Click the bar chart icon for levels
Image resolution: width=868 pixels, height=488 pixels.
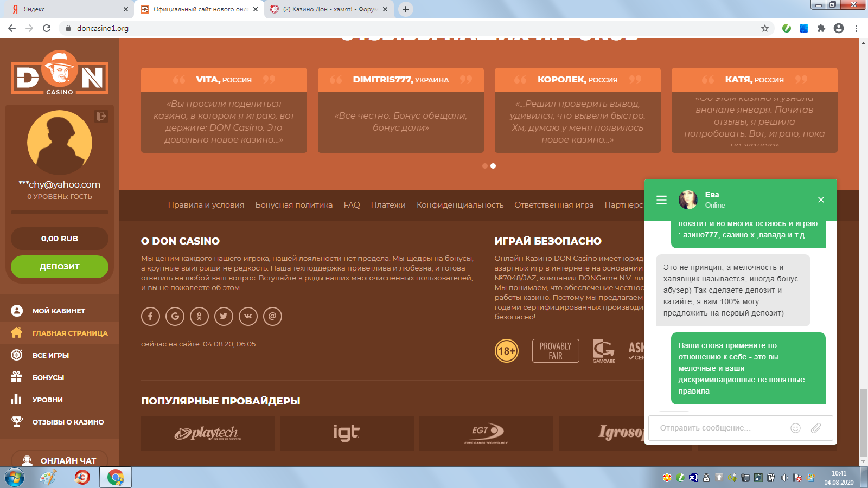pyautogui.click(x=16, y=399)
